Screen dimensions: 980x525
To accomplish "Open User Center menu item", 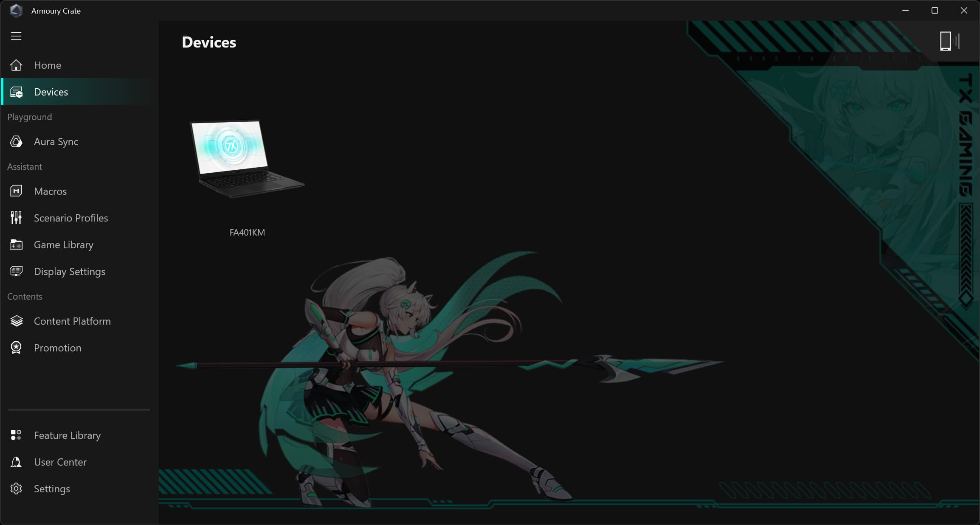I will [60, 462].
